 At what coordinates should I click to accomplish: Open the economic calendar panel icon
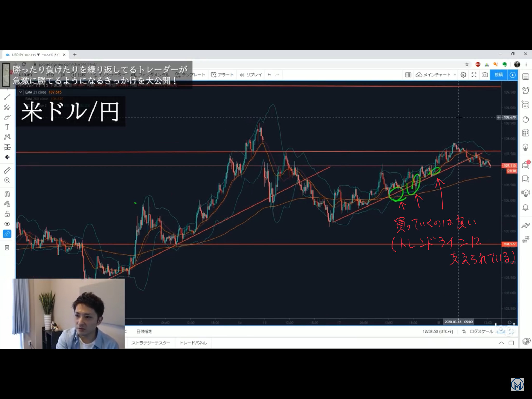click(526, 133)
